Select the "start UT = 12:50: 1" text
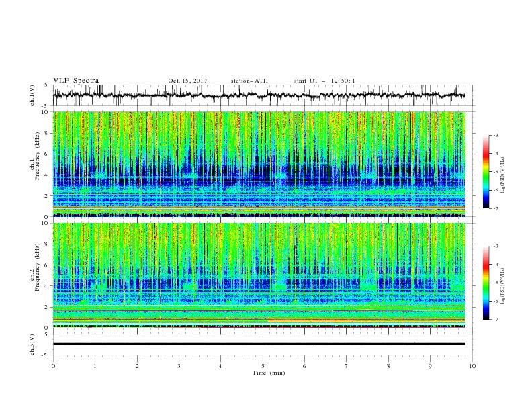 pos(324,81)
